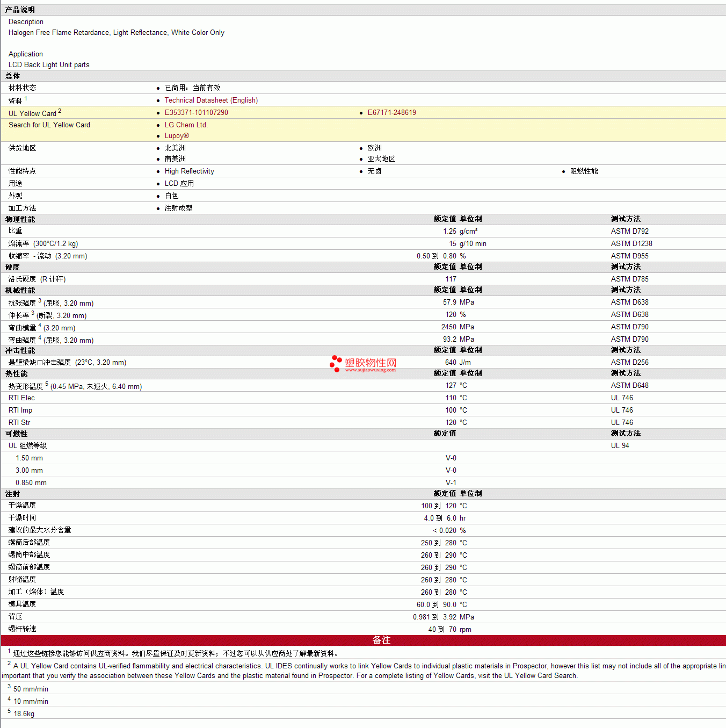Search Yellow Card for LG Chem Ltd.
Viewport: 726px width, 728px height.
coord(186,125)
